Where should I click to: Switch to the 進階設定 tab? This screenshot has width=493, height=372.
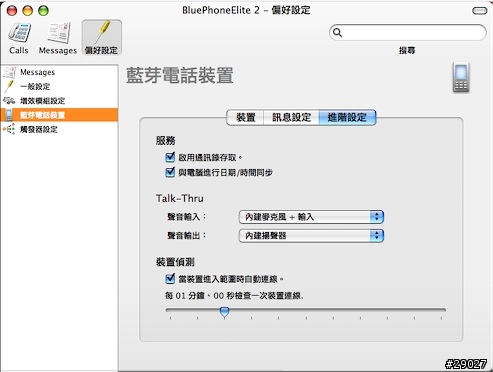pyautogui.click(x=347, y=117)
